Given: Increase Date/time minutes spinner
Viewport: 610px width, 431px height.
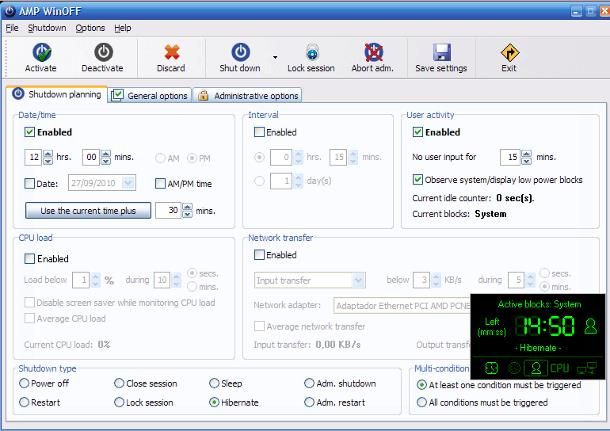Looking at the screenshot, I should pyautogui.click(x=106, y=154).
